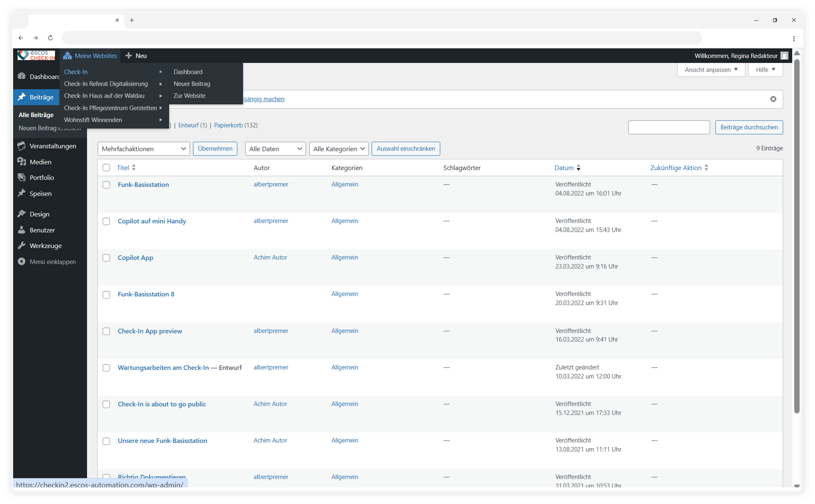Click the scrollbar down arrow
Screen dimensions: 815x504
797,486
